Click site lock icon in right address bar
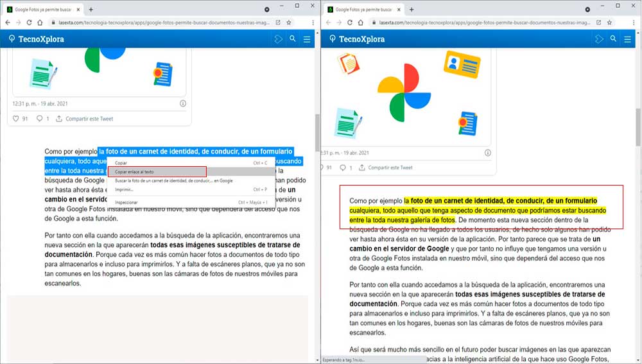This screenshot has height=364, width=642. click(374, 22)
